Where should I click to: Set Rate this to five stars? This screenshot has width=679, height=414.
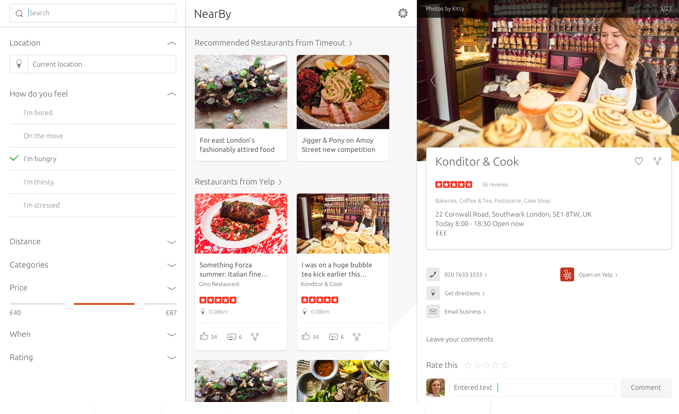(x=505, y=365)
